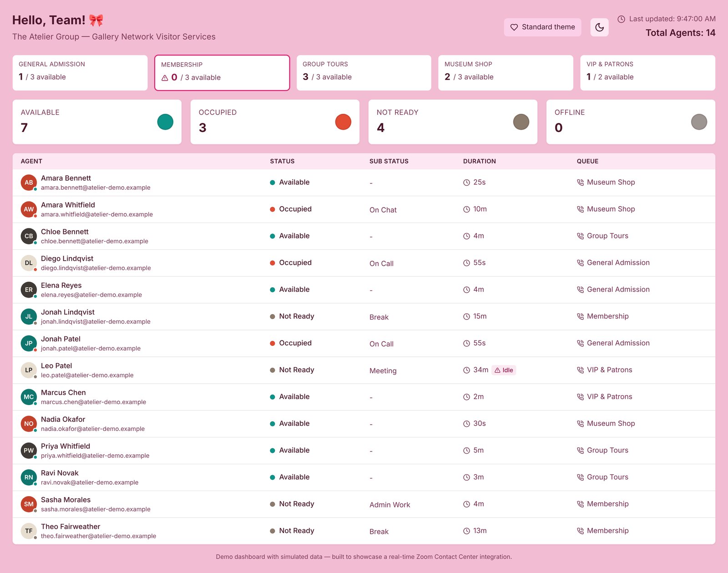Click email nadia.okafor@atelier-demo.example
Image resolution: width=728 pixels, height=573 pixels.
click(x=93, y=429)
